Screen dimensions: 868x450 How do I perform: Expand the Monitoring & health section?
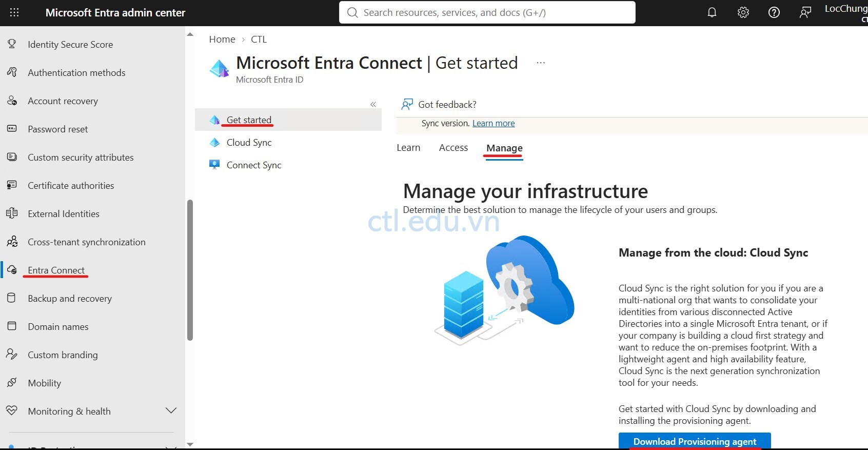tap(171, 410)
